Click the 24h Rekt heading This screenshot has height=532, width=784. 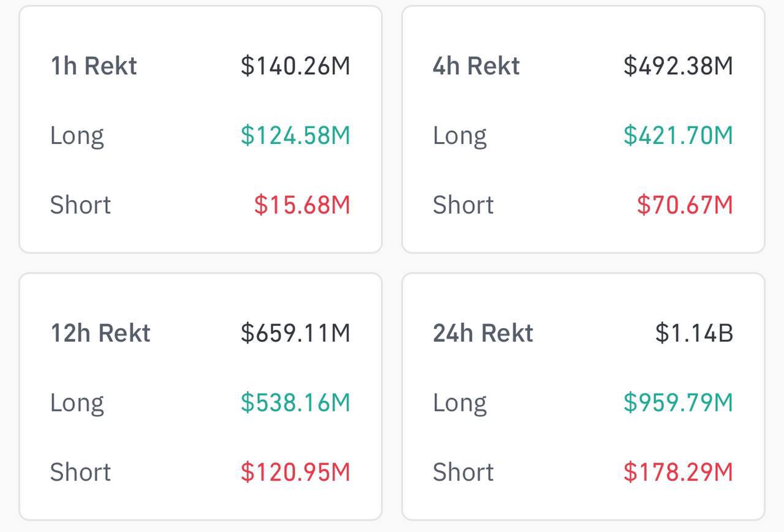pyautogui.click(x=483, y=332)
